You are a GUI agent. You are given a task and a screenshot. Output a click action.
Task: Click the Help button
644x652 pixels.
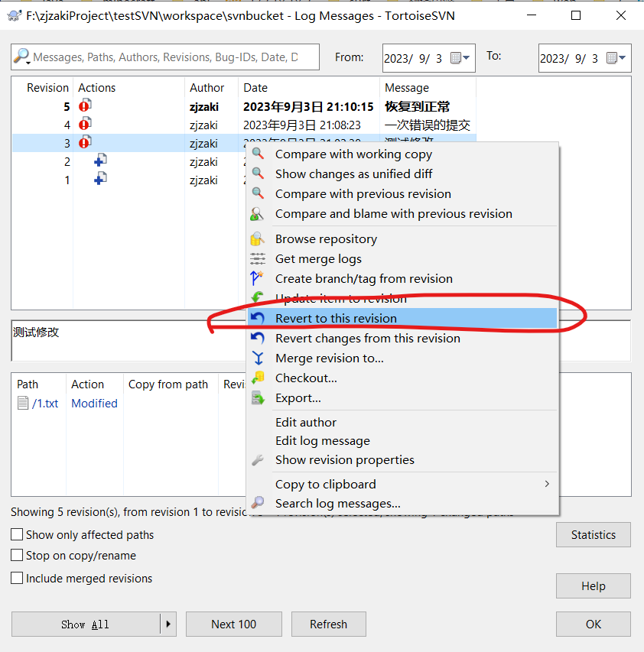[x=594, y=586]
